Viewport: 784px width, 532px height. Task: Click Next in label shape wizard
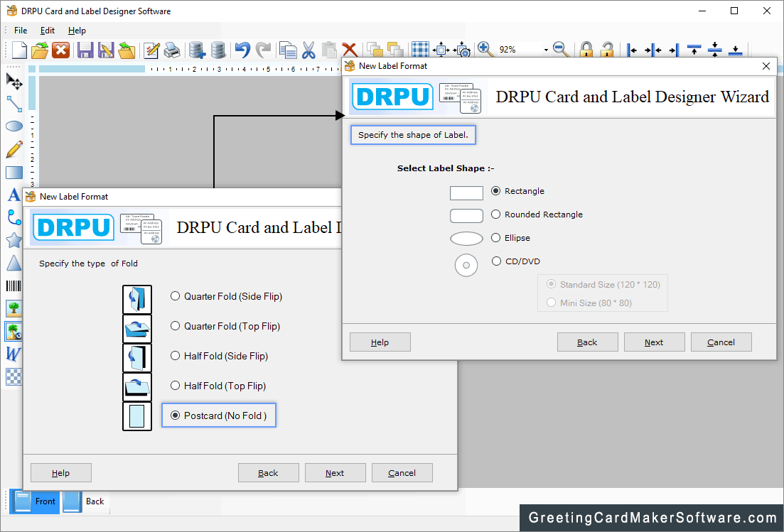click(x=654, y=342)
